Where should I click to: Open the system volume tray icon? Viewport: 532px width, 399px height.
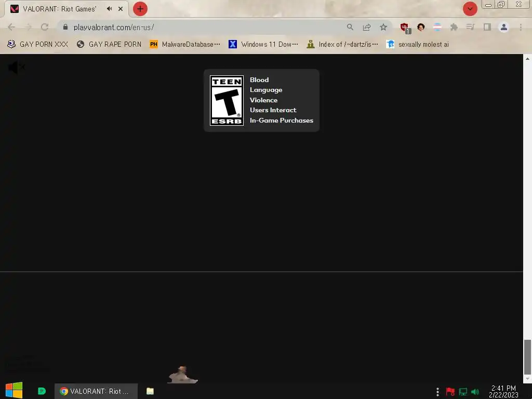[475, 392]
